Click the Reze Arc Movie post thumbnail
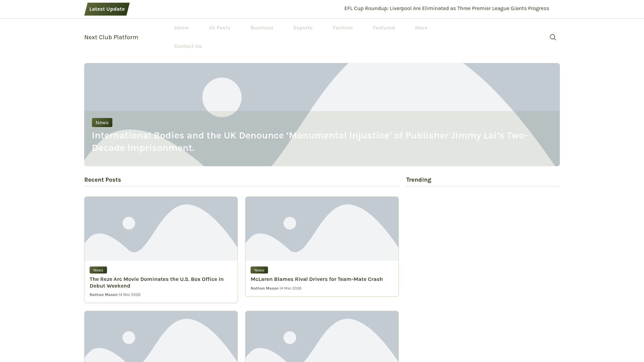Screen dimensions: 644x362 (161, 229)
